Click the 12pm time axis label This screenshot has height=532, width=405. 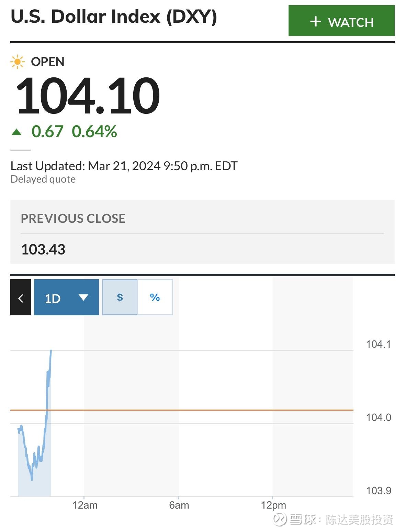(273, 505)
